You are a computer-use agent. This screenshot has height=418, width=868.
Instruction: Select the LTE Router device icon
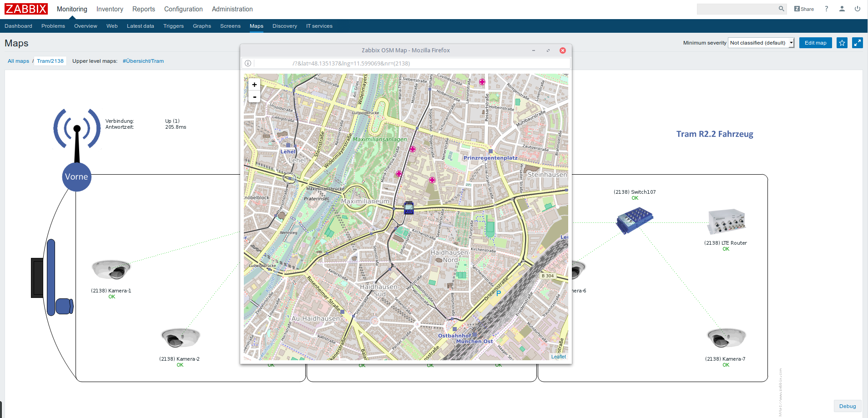click(727, 222)
